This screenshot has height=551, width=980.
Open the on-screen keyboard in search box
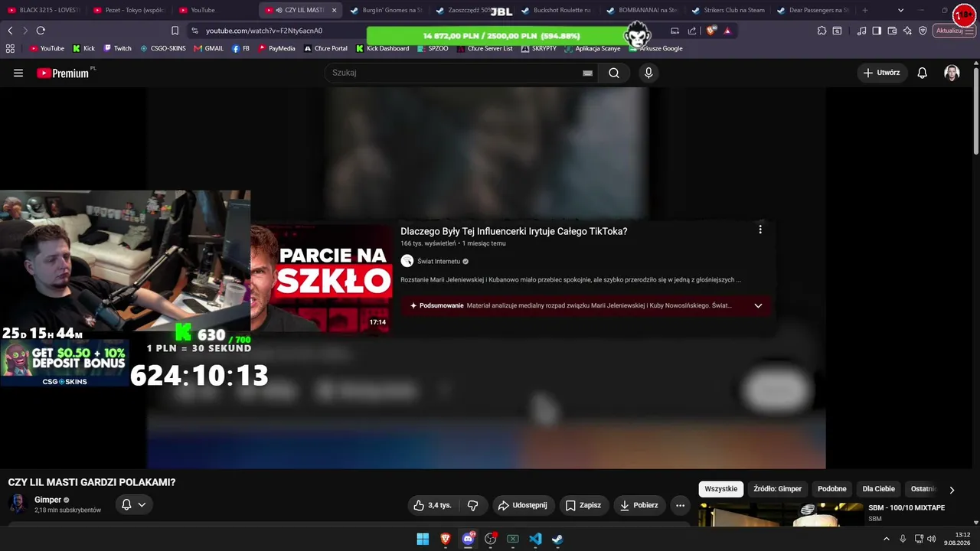click(587, 73)
